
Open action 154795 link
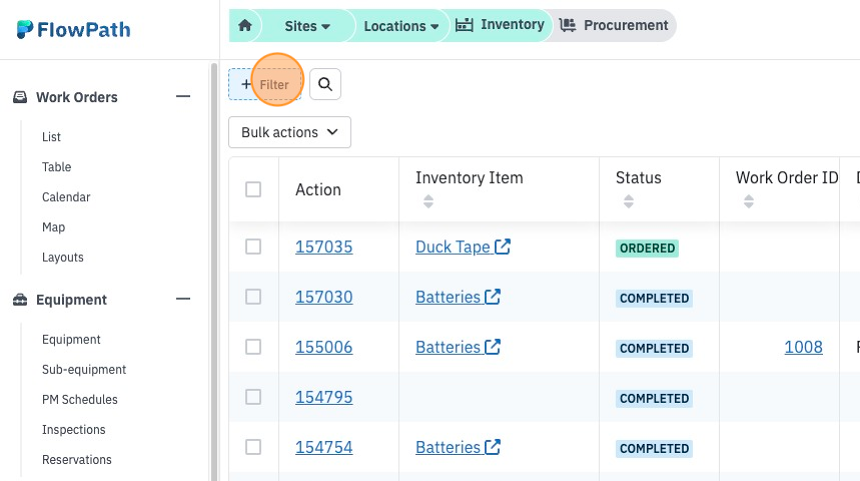(324, 397)
